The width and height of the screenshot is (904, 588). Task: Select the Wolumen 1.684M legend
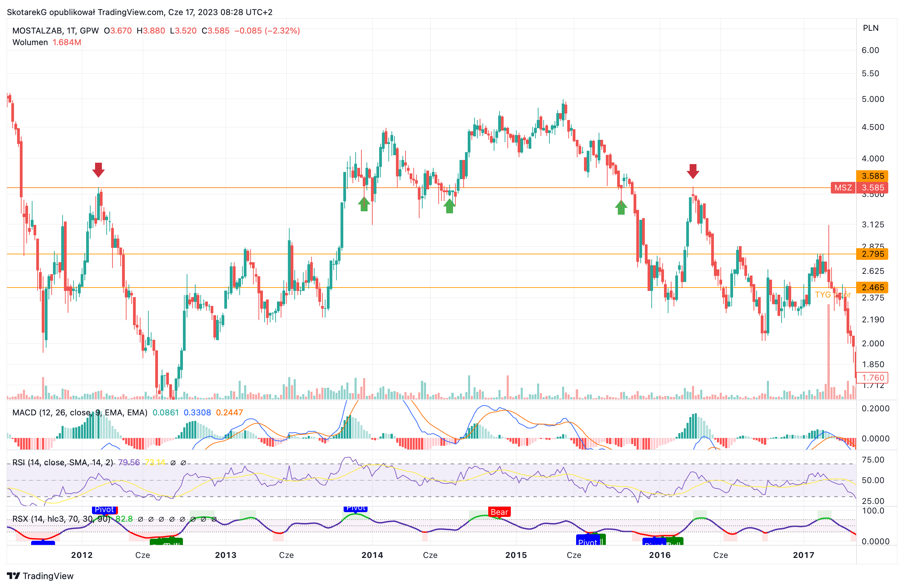pyautogui.click(x=47, y=42)
